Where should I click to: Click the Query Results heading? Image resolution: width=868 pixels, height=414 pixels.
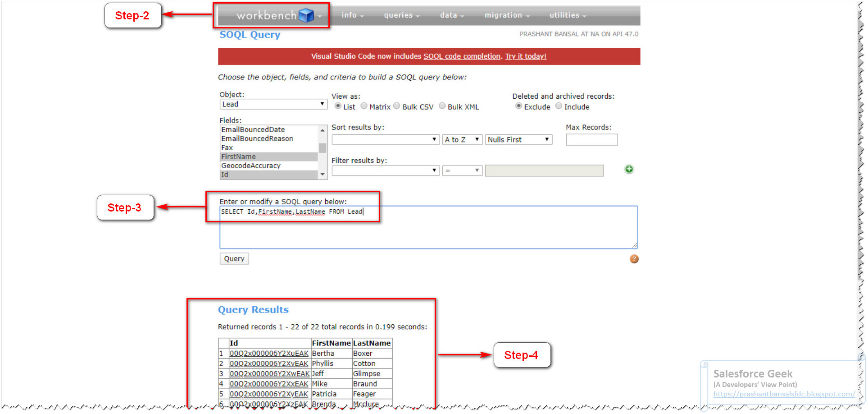(253, 310)
